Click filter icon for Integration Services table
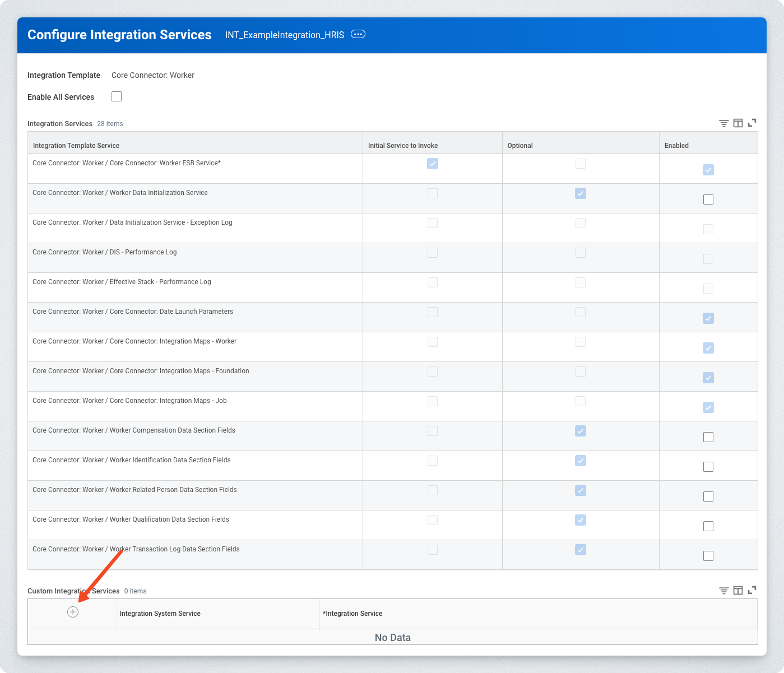This screenshot has height=673, width=784. click(723, 123)
